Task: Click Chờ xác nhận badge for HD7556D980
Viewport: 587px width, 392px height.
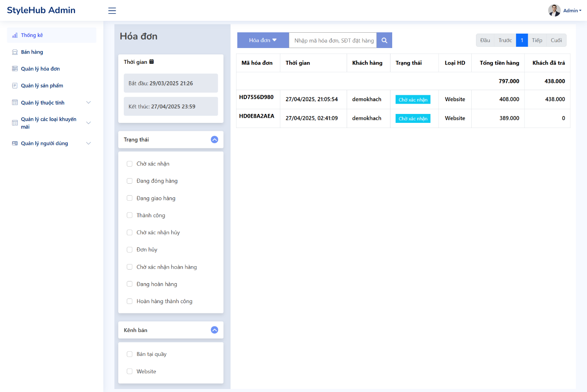Action: [x=413, y=99]
